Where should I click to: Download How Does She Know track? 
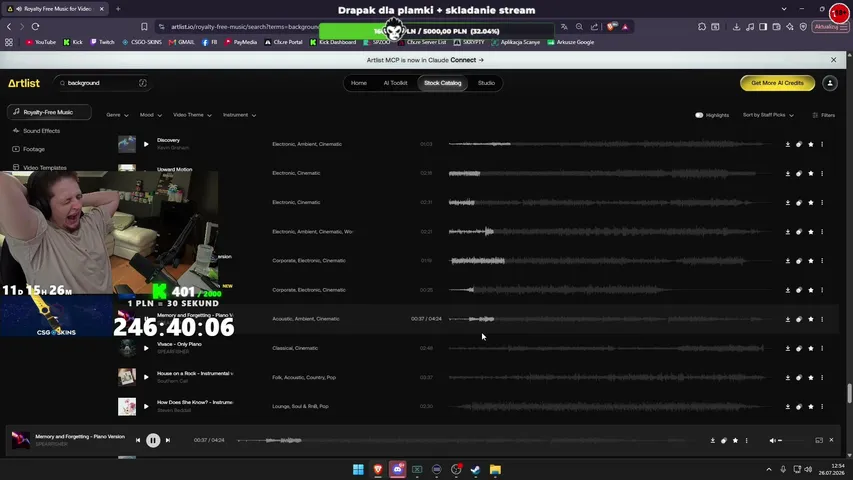point(787,407)
